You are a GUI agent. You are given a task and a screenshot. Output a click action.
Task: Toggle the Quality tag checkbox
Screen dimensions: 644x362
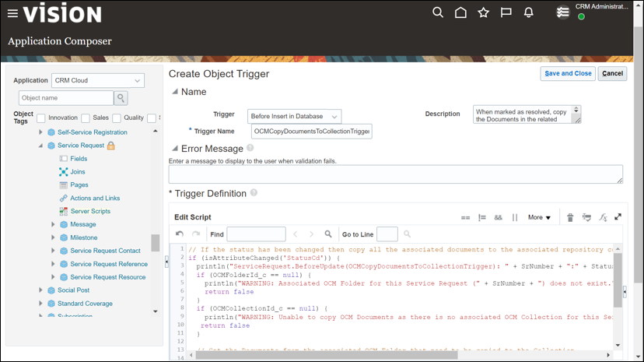[x=117, y=118]
